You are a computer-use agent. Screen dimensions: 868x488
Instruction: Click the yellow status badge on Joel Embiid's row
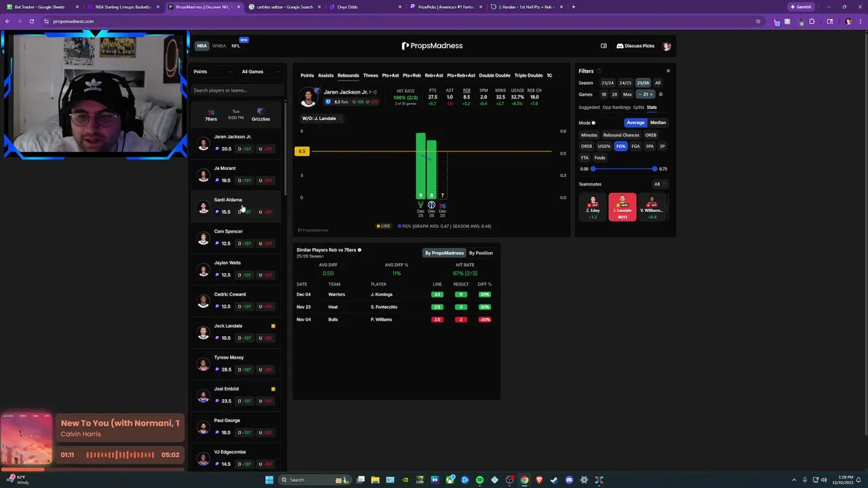pyautogui.click(x=273, y=389)
